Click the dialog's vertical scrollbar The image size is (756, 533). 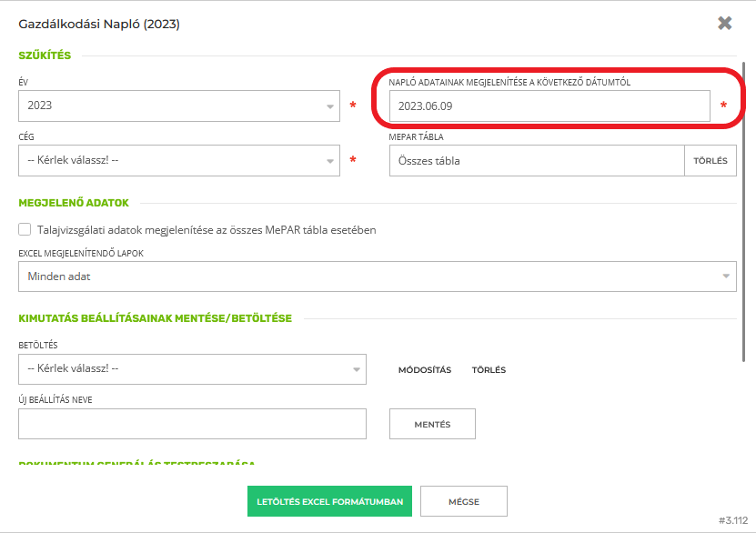click(746, 227)
